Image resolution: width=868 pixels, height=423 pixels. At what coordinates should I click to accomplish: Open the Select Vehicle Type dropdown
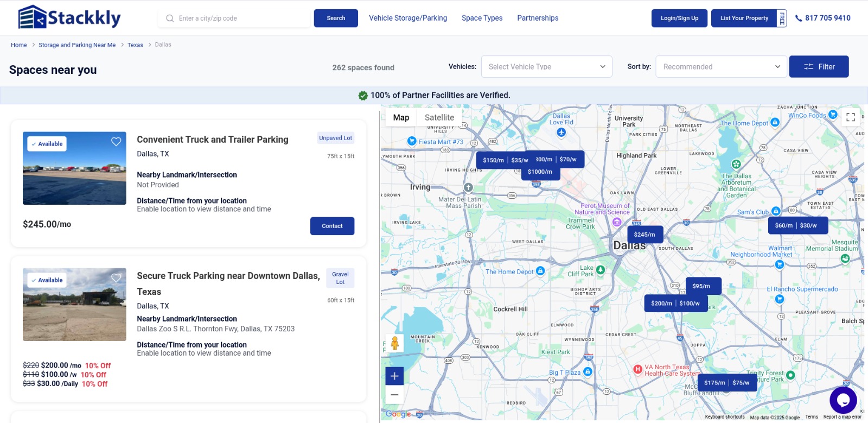(547, 67)
